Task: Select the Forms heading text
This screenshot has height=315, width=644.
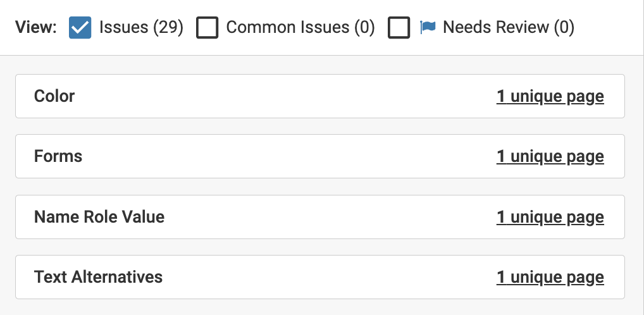Action: click(x=58, y=156)
